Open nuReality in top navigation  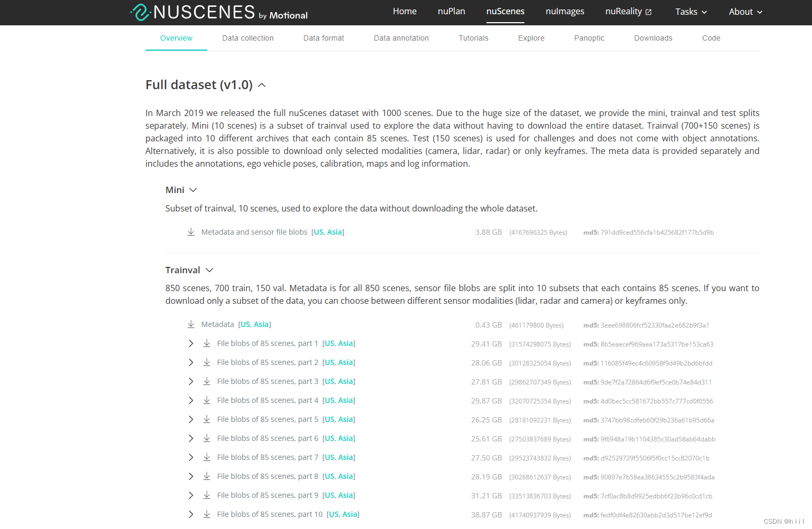pos(624,11)
